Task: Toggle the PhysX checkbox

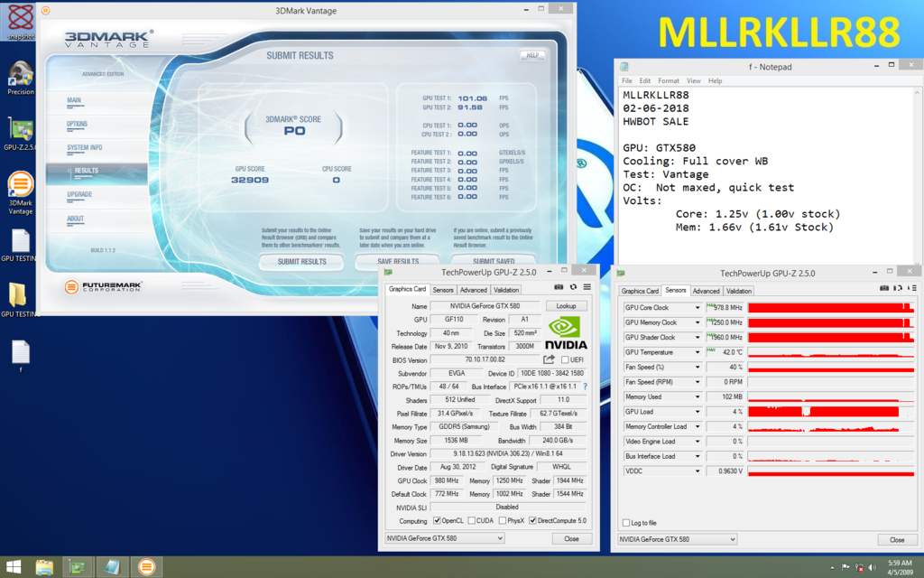Action: [502, 521]
